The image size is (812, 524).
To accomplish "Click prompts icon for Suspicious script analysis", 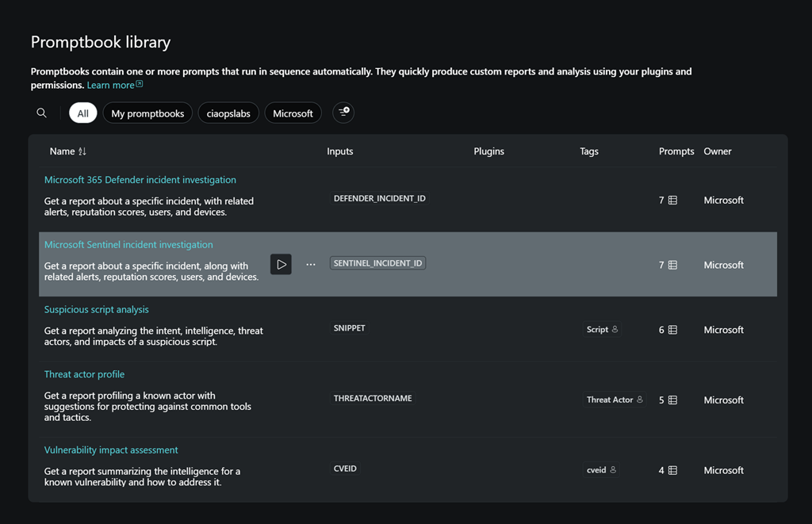I will (672, 330).
